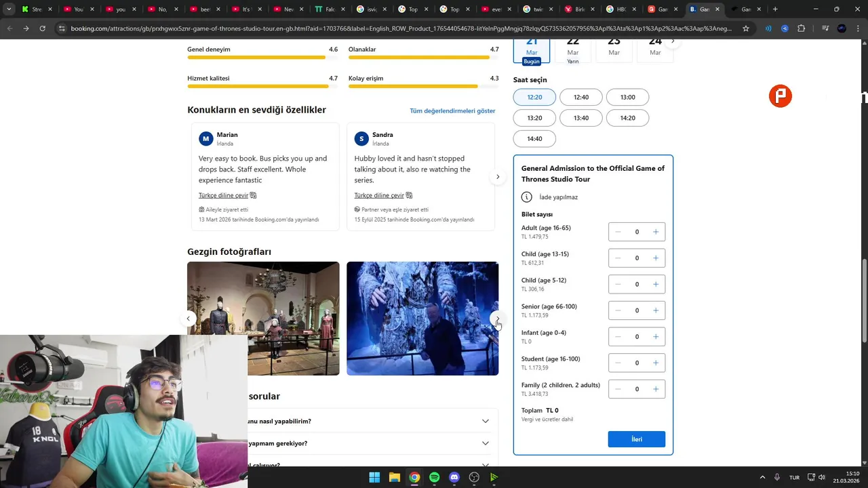Select the 12:40 time slot

(581, 97)
